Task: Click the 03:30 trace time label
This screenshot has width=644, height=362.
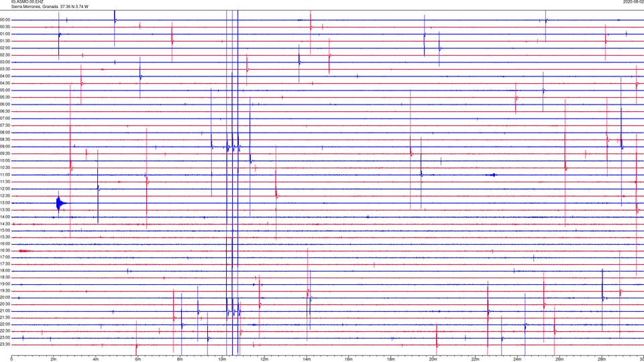Action: [x=5, y=69]
